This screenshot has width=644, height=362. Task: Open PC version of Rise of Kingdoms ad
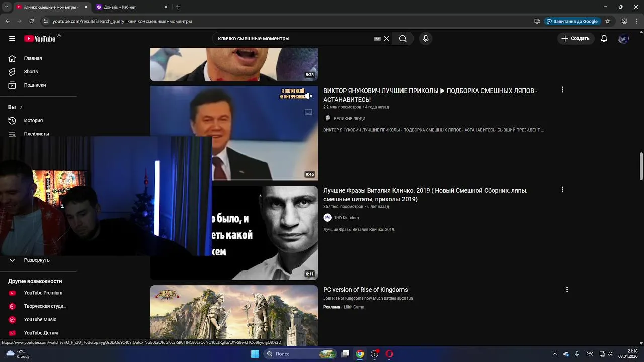(x=365, y=290)
